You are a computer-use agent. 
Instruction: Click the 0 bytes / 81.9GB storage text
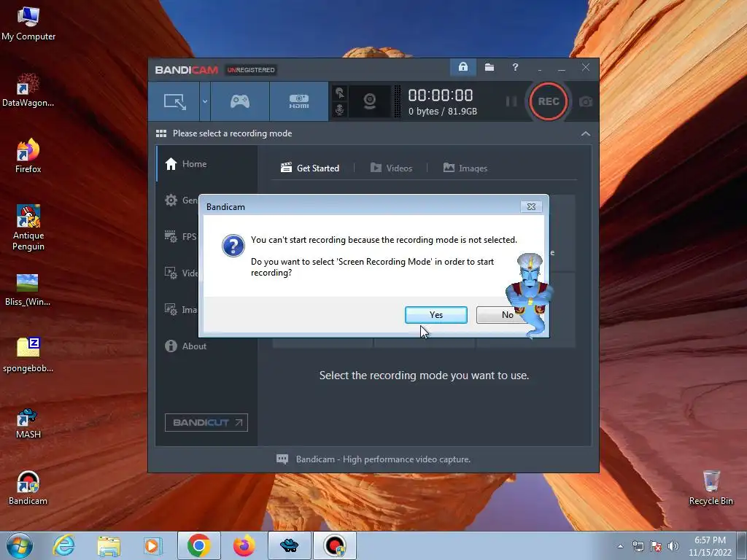[443, 112]
